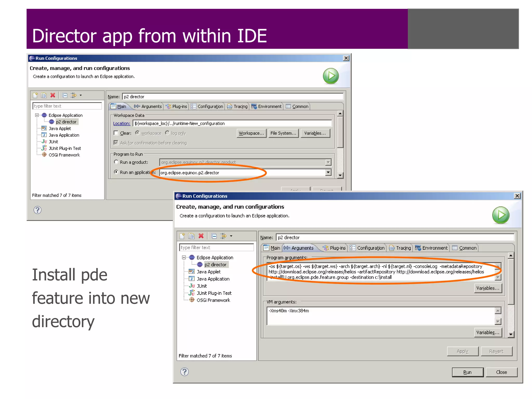Switch to Plug-ins tab in back window

coord(176,106)
